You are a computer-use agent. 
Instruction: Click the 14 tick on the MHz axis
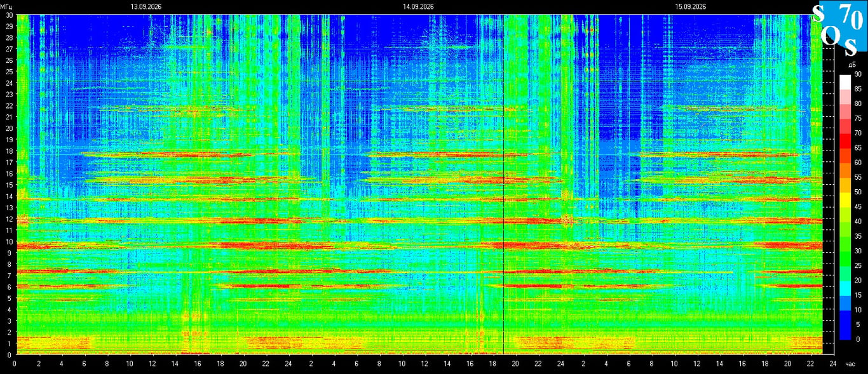pyautogui.click(x=9, y=196)
